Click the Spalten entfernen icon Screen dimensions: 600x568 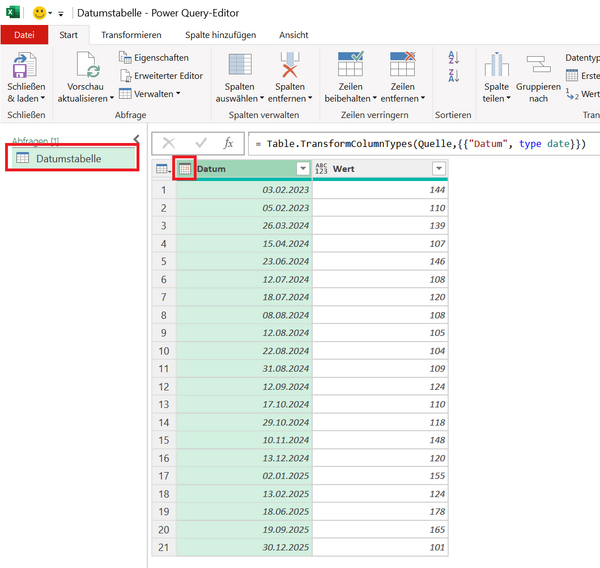(x=291, y=66)
